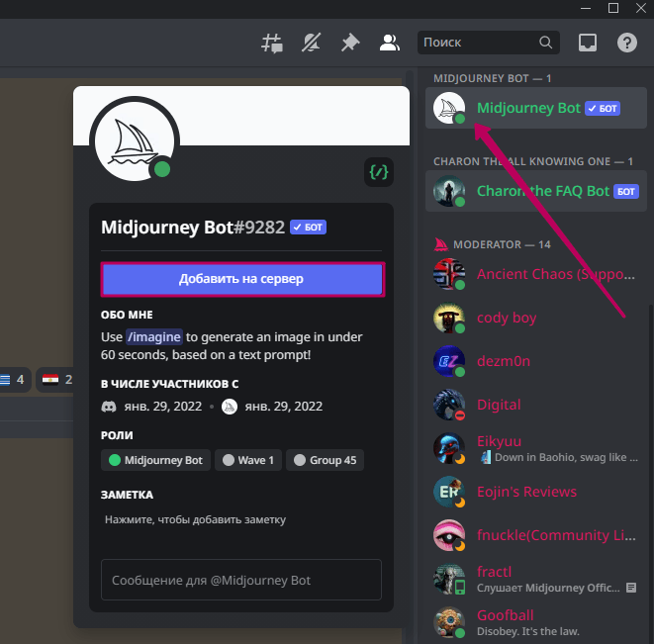Toggle notification settings bell icon

[311, 43]
